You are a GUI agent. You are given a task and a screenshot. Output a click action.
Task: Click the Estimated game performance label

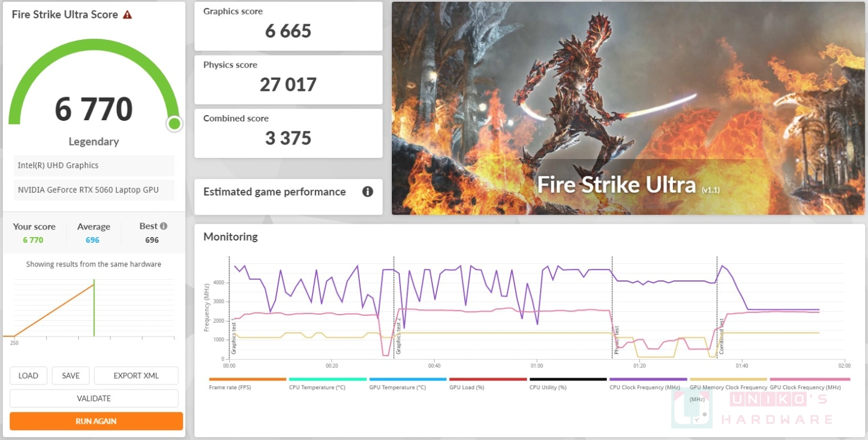tap(274, 192)
